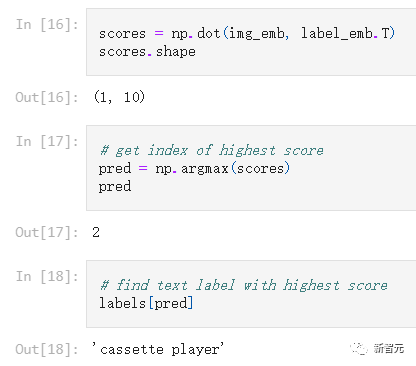The image size is (416, 366).
Task: Click the standalone pred line in cell 17
Action: point(115,187)
